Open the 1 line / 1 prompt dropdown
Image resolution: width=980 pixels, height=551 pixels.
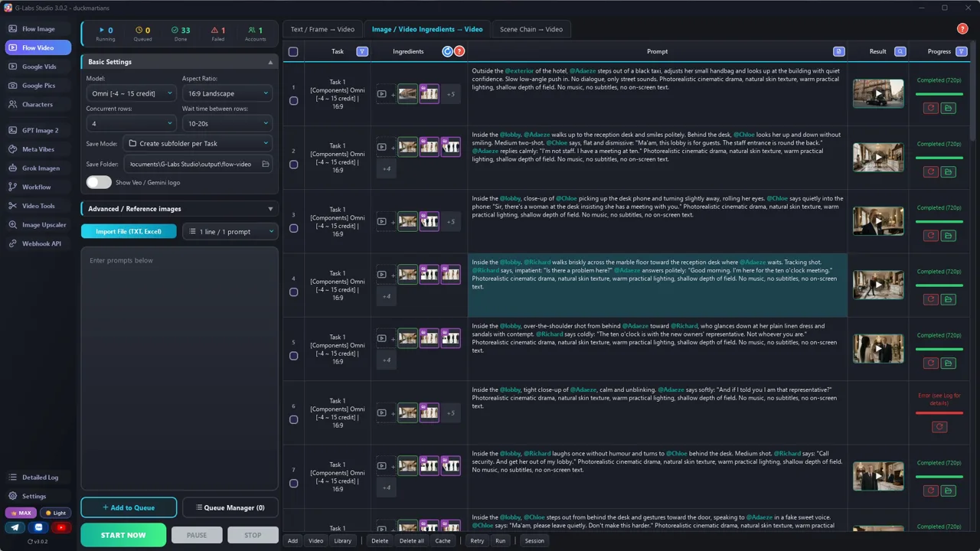click(x=230, y=231)
